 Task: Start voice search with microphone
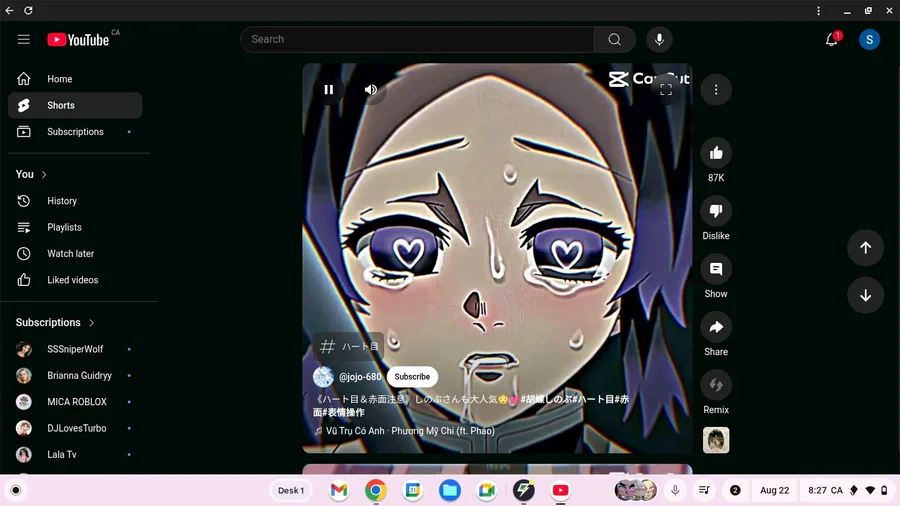point(659,39)
